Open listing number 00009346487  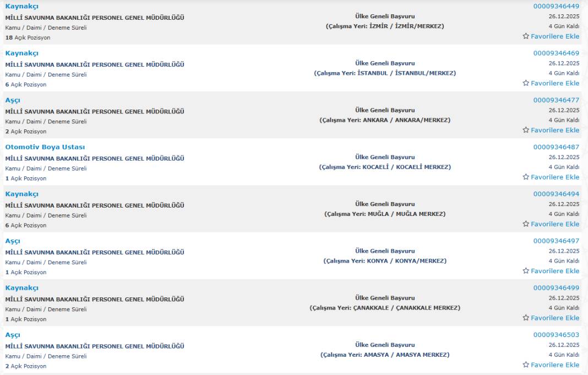pyautogui.click(x=556, y=147)
